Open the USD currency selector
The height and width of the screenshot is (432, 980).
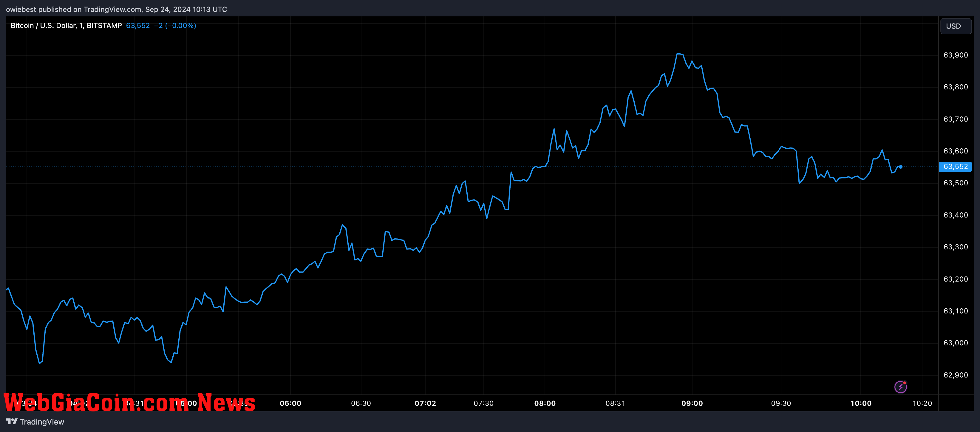tap(956, 26)
